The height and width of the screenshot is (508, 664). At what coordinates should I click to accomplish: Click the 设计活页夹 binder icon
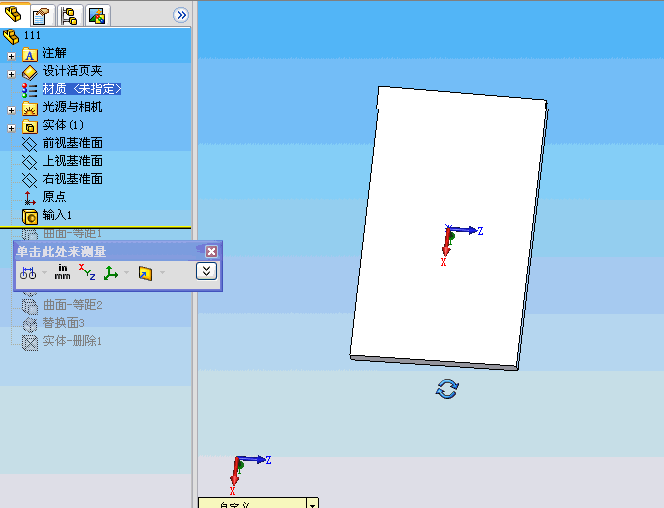coord(30,72)
